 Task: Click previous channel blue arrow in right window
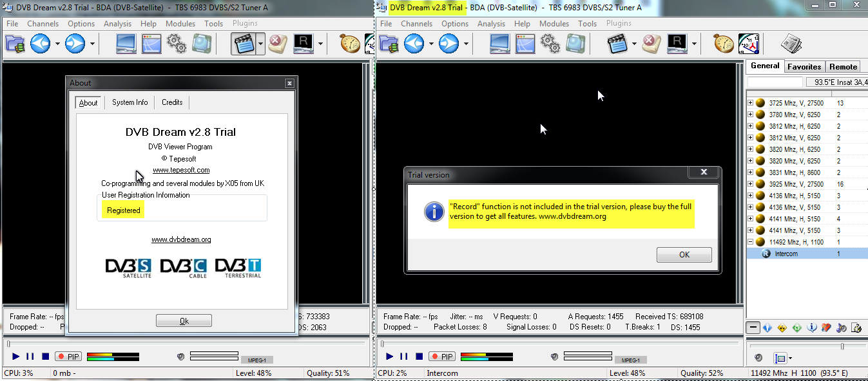[414, 44]
